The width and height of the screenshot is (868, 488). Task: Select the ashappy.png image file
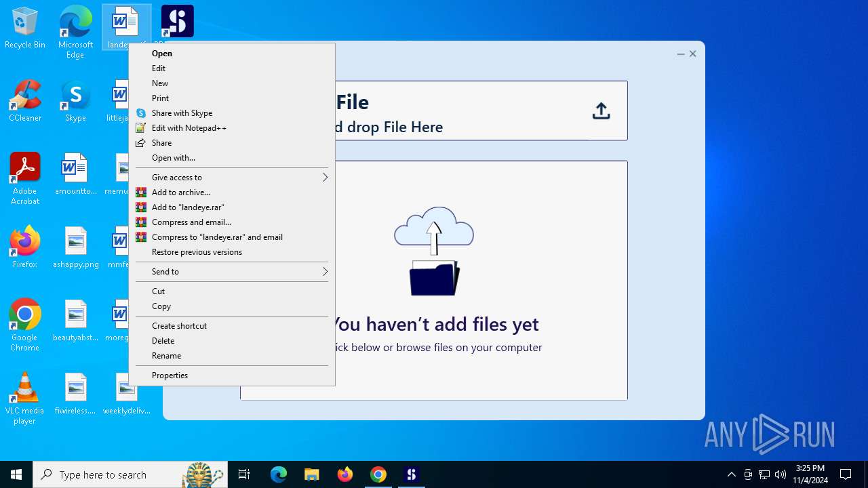click(75, 247)
